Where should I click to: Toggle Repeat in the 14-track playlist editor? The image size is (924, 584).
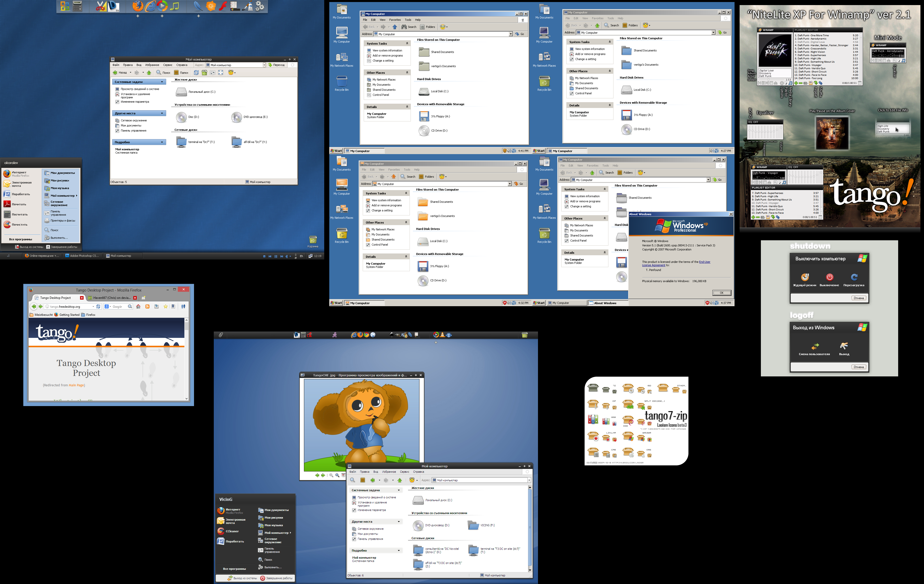click(816, 83)
